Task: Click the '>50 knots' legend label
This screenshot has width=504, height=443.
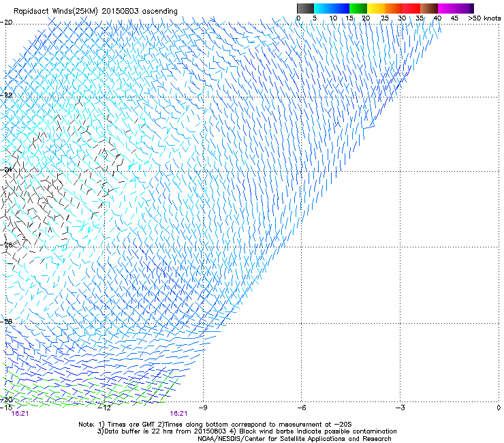Action: click(484, 18)
